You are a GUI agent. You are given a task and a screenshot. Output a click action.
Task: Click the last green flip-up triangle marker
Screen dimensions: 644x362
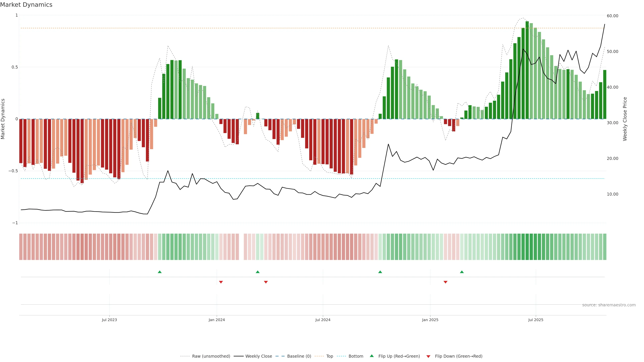click(462, 272)
